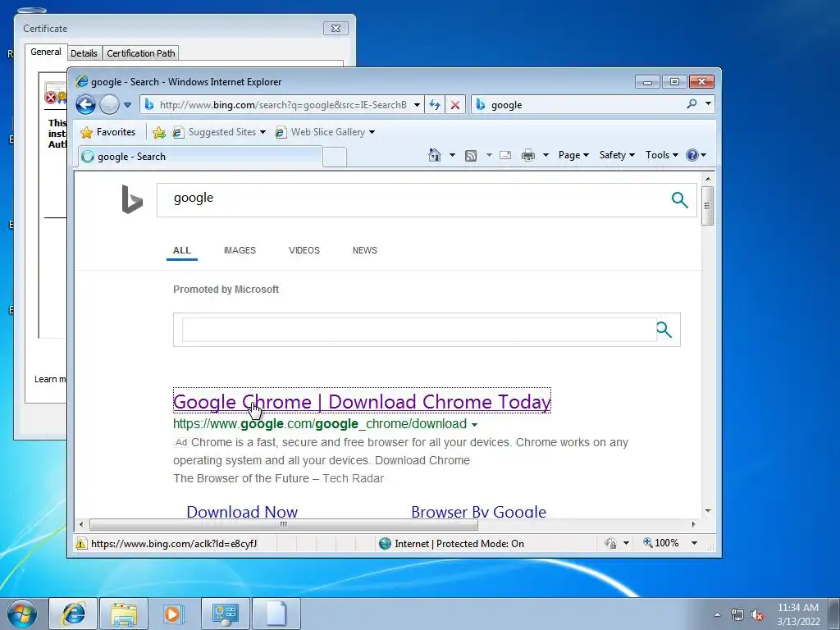Click the RSS Feeds icon

click(x=471, y=155)
